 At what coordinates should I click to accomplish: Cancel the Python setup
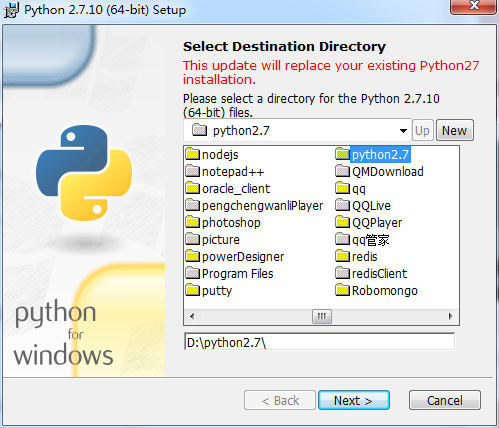[445, 400]
